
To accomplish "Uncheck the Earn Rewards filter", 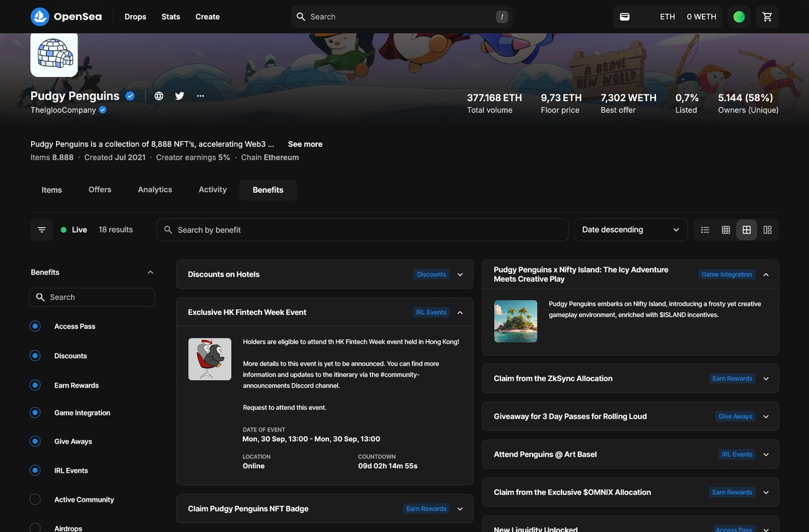I will [x=35, y=386].
